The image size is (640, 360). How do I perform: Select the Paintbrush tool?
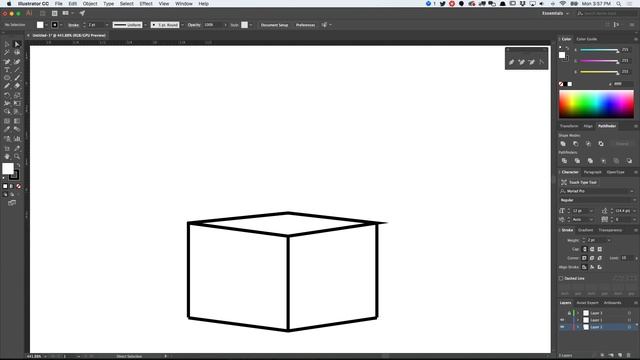(17, 78)
